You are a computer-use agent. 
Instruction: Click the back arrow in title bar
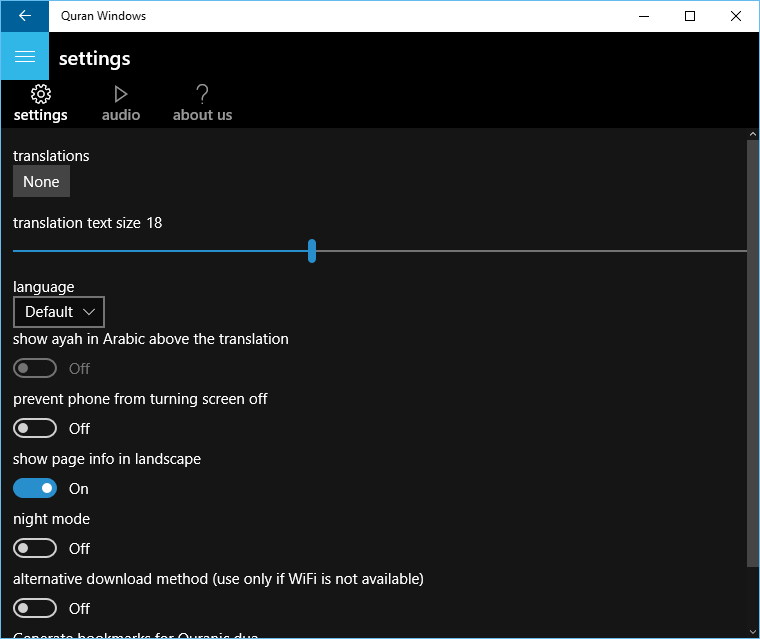[x=24, y=16]
